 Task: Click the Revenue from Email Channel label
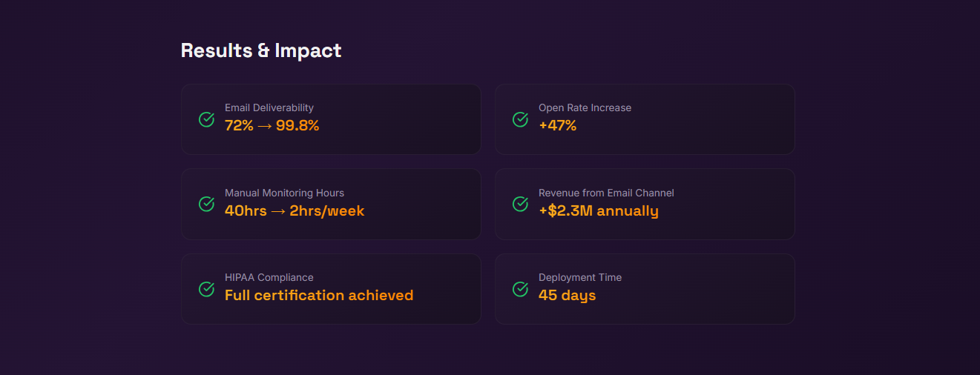(606, 193)
